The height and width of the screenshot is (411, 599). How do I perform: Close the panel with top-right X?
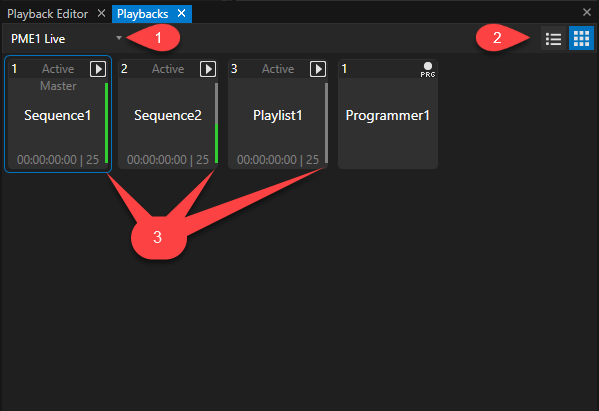[587, 12]
